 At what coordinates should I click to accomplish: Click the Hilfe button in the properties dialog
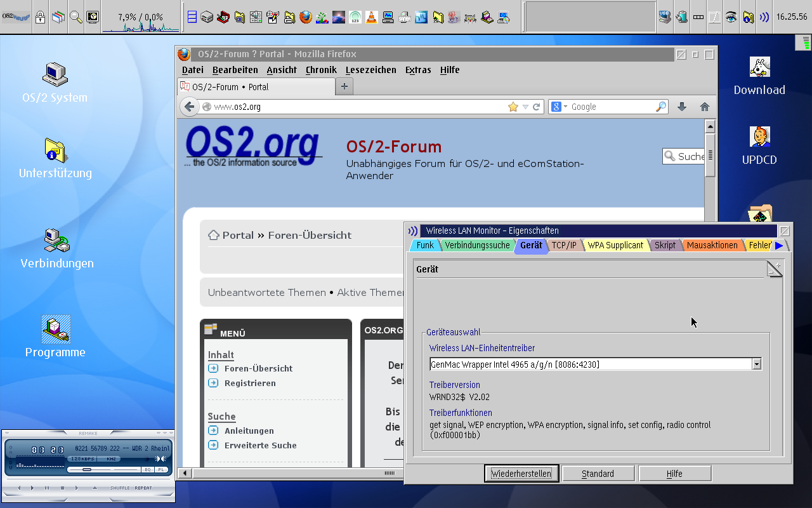click(x=674, y=474)
